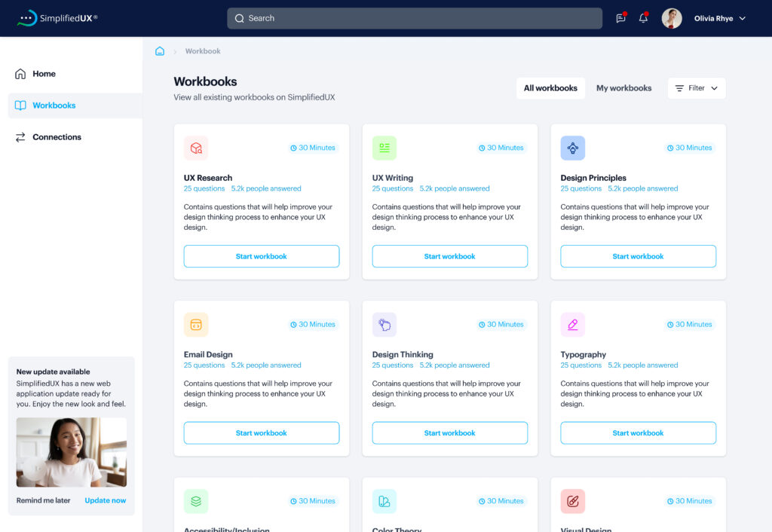
Task: Click the New update available heading
Action: click(54, 371)
